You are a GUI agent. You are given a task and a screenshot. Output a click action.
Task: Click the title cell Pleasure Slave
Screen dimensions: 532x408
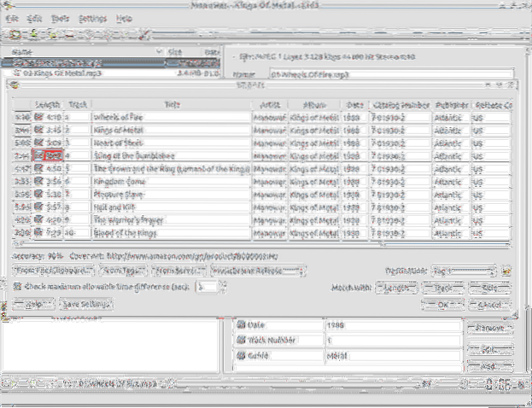[172, 195]
